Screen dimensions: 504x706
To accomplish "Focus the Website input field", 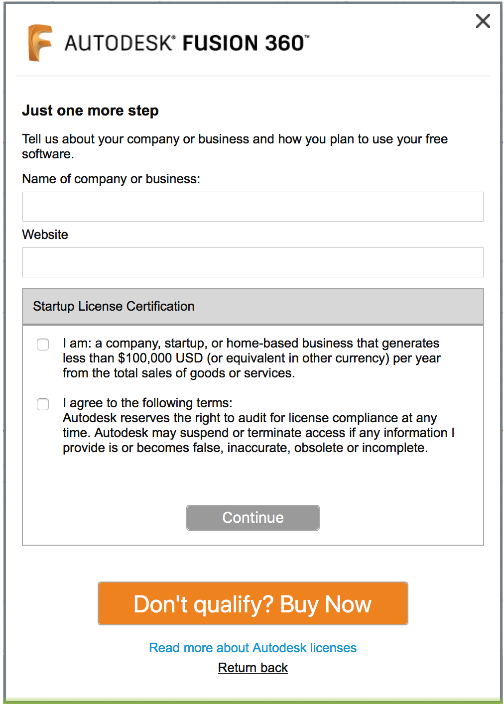I will 253,262.
